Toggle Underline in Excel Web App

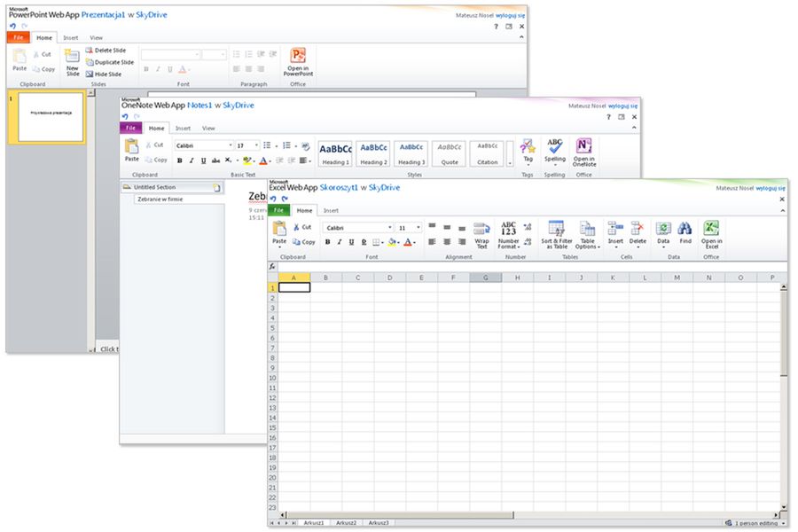352,242
